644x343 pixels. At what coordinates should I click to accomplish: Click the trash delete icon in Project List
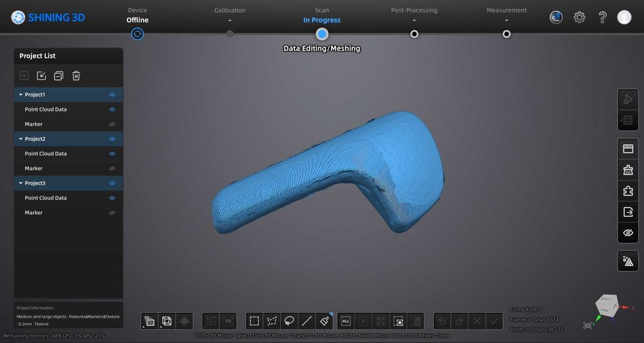[76, 75]
